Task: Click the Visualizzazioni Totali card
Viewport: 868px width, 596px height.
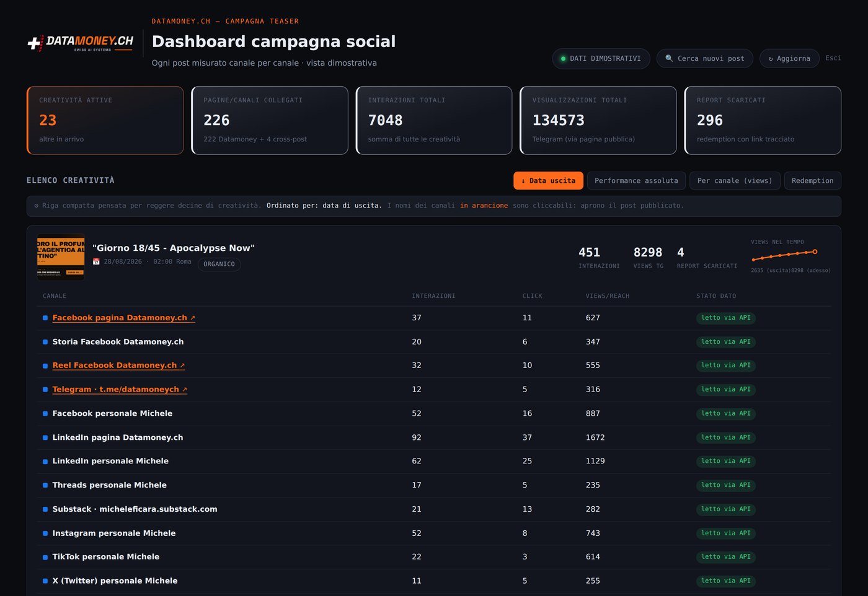Action: 598,120
